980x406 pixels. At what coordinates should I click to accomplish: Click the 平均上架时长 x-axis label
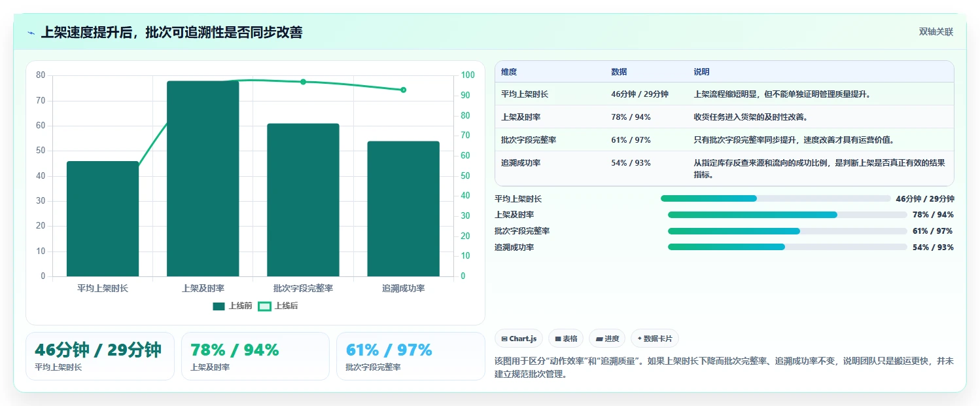pyautogui.click(x=103, y=288)
